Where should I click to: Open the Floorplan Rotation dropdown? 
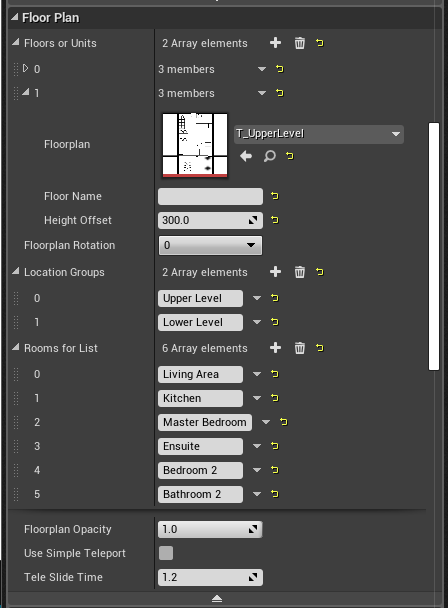point(210,245)
